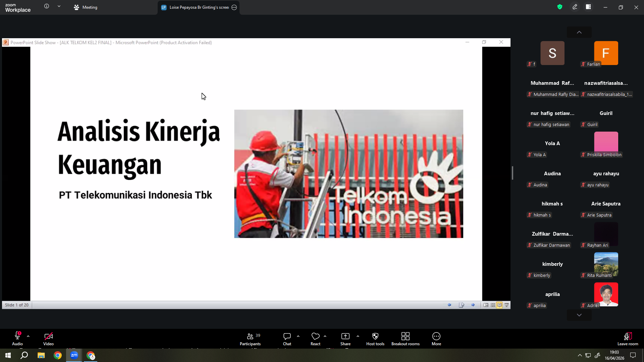The image size is (644, 362).
Task: Open Windows taskbar search
Action: tap(24, 355)
